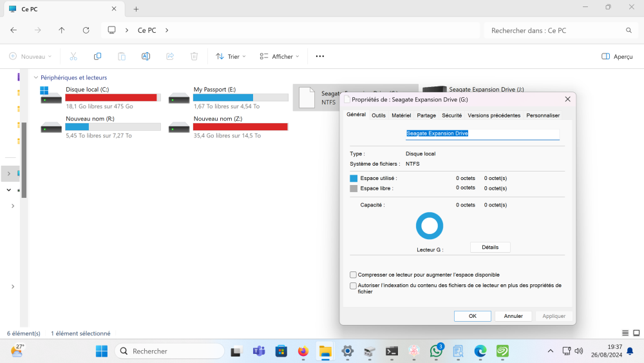This screenshot has width=644, height=363.
Task: Go up one folder level
Action: (62, 30)
